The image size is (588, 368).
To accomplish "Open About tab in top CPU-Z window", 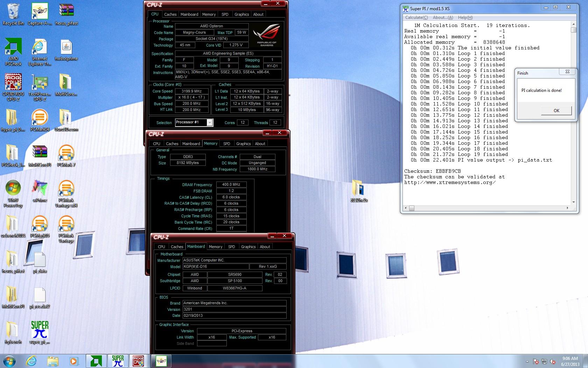I will [x=258, y=14].
